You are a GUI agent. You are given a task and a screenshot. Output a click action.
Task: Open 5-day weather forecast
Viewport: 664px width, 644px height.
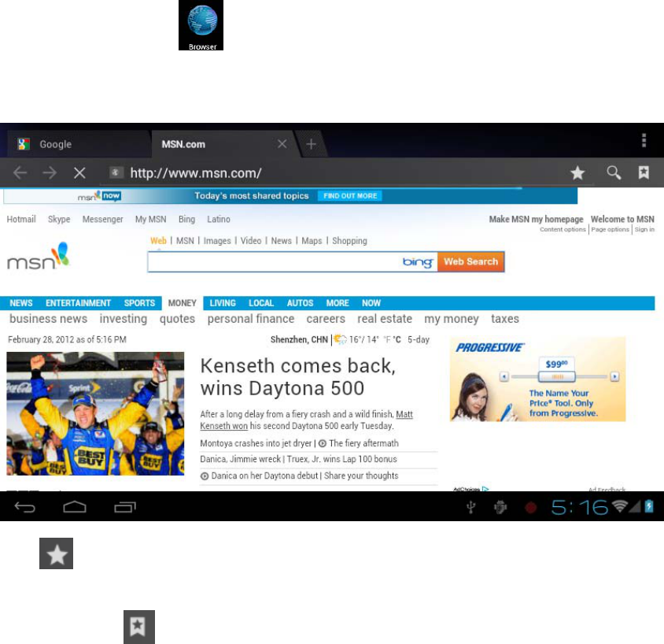pyautogui.click(x=419, y=339)
